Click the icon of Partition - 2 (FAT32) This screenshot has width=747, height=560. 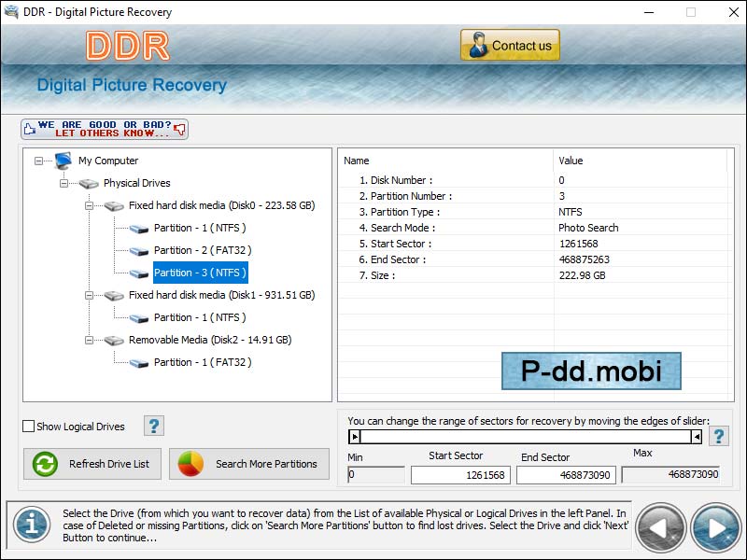pos(139,251)
